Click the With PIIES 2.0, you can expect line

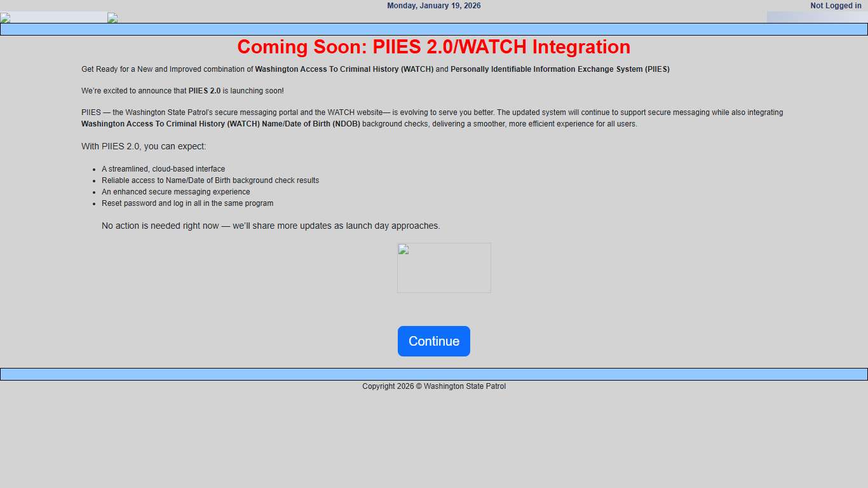[x=144, y=146]
